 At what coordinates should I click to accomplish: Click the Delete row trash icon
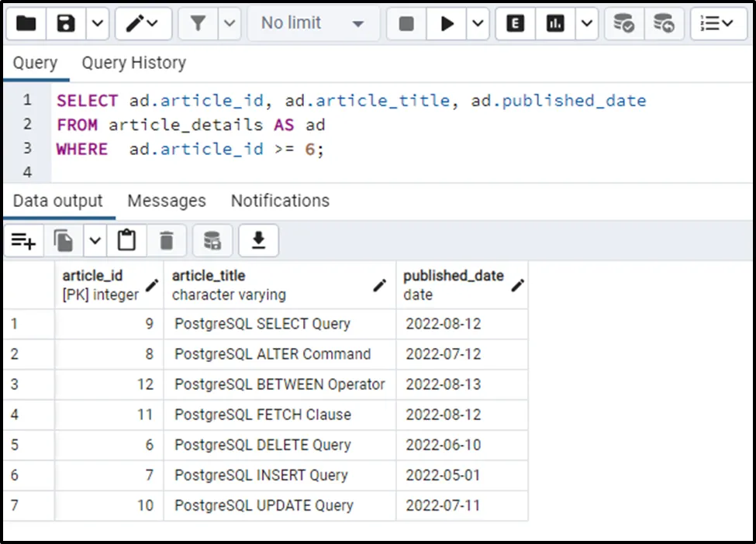point(167,240)
